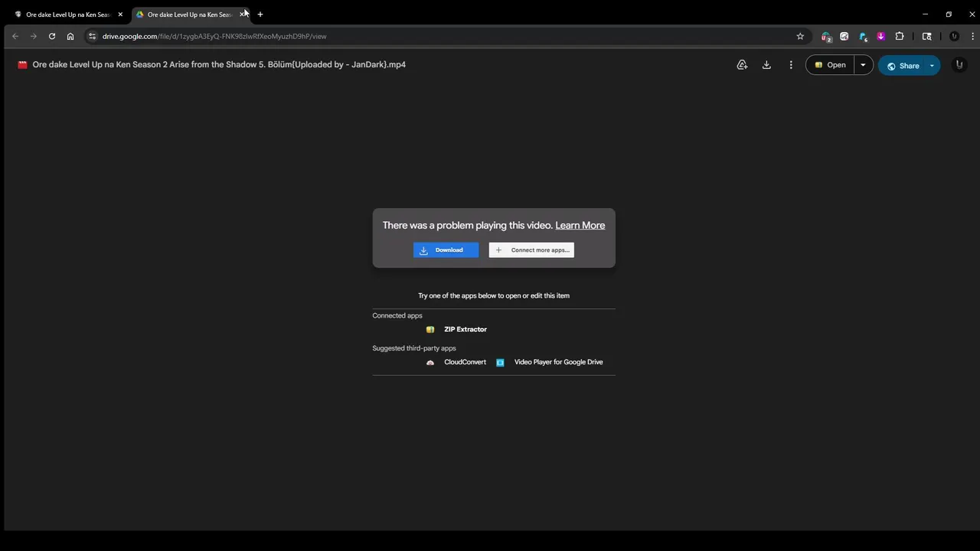980x551 pixels.
Task: Select ZIP Extractor connected app
Action: 465,330
